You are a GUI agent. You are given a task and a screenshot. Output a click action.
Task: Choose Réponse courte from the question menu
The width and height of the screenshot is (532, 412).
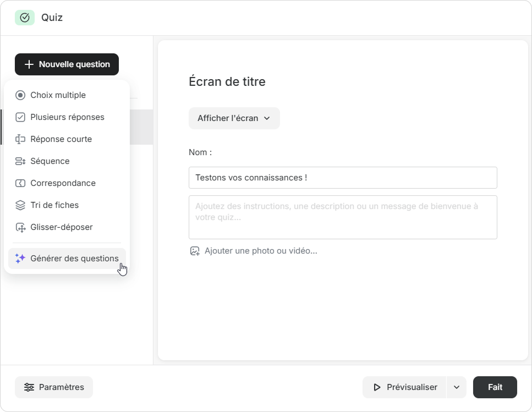(61, 139)
